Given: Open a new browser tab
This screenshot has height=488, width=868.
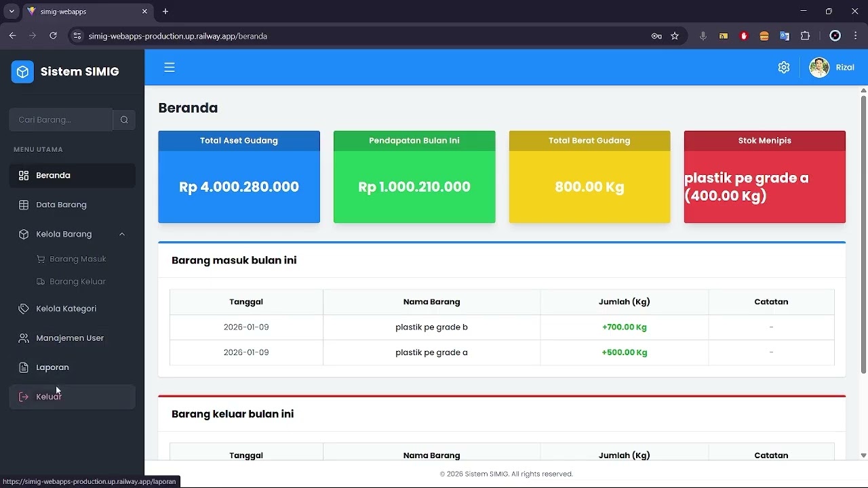Looking at the screenshot, I should point(165,12).
